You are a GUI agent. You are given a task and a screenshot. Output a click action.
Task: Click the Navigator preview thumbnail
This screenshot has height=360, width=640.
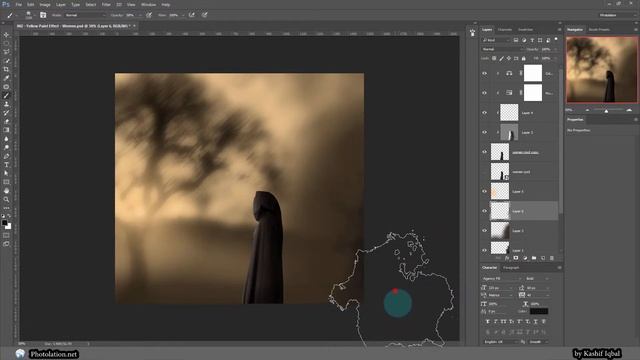tap(601, 69)
